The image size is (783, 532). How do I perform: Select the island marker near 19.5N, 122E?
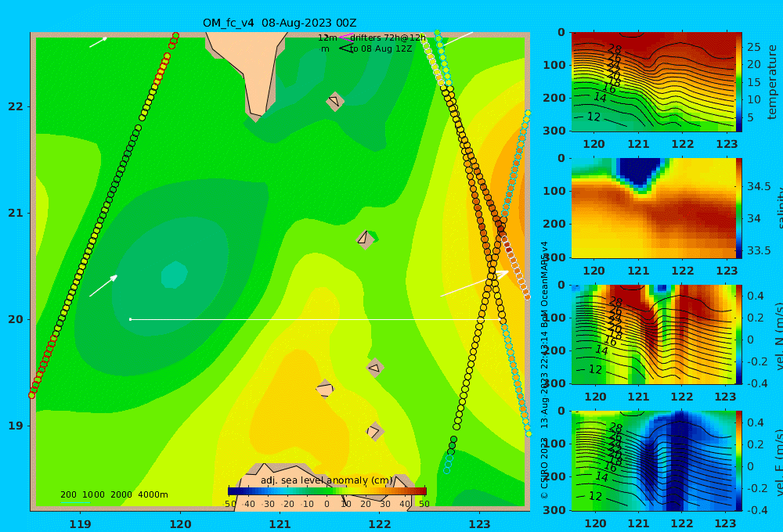375,368
